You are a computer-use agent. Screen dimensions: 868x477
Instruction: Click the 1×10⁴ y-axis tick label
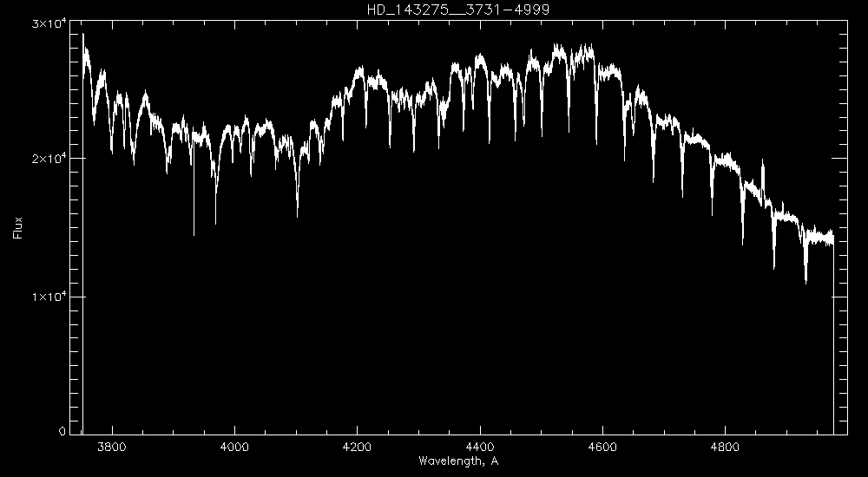[x=51, y=297]
